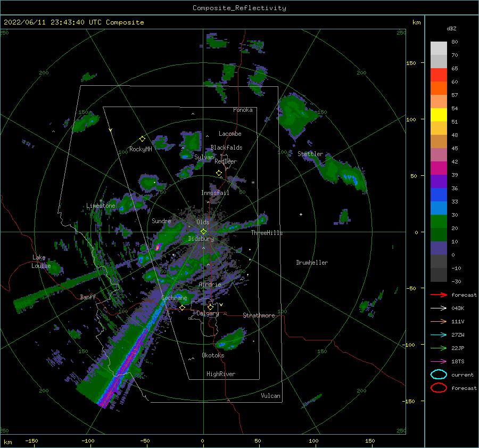Select the Innisfail label

(215, 193)
